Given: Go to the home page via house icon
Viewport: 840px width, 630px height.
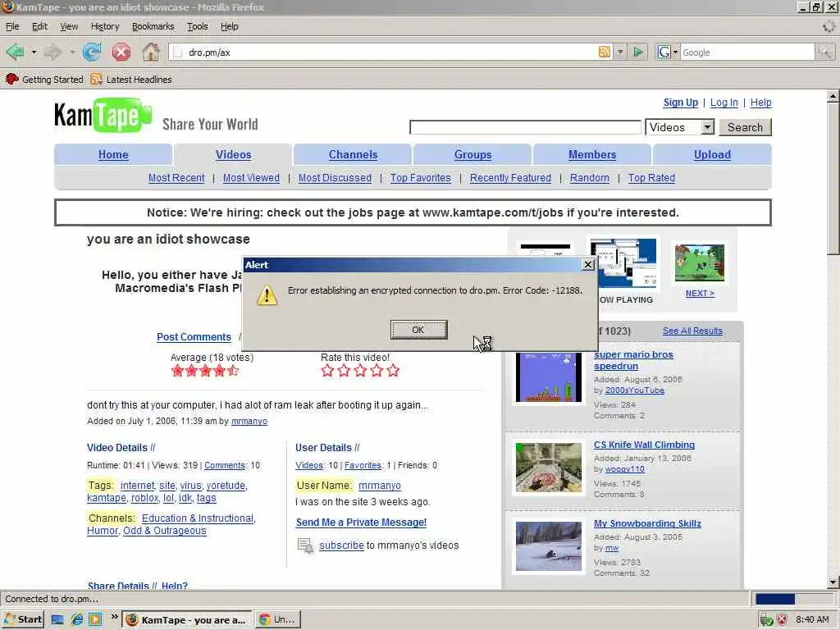Looking at the screenshot, I should 151,52.
